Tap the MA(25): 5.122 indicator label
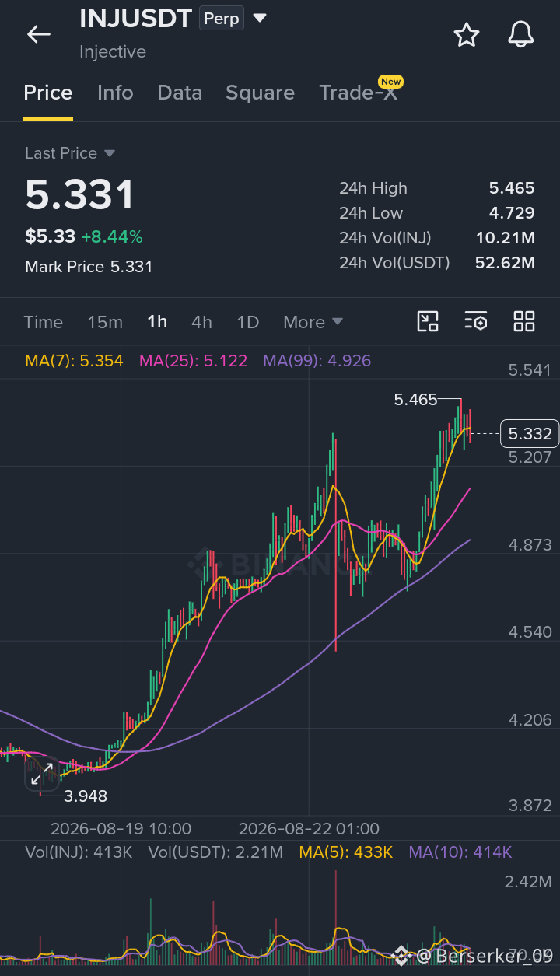Screen dimensions: 560x976 click(193, 361)
